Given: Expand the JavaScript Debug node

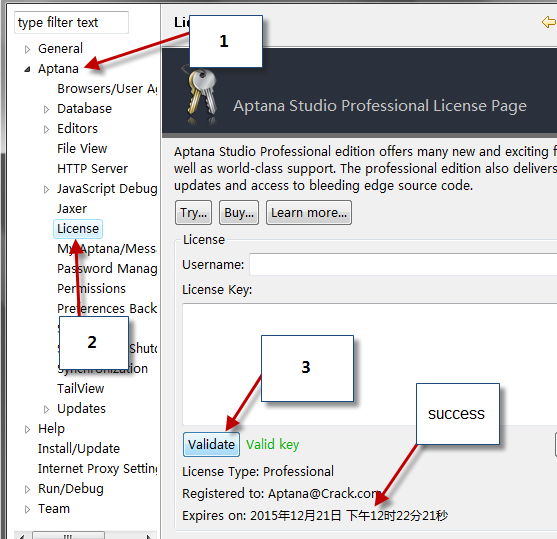Looking at the screenshot, I should 46,189.
